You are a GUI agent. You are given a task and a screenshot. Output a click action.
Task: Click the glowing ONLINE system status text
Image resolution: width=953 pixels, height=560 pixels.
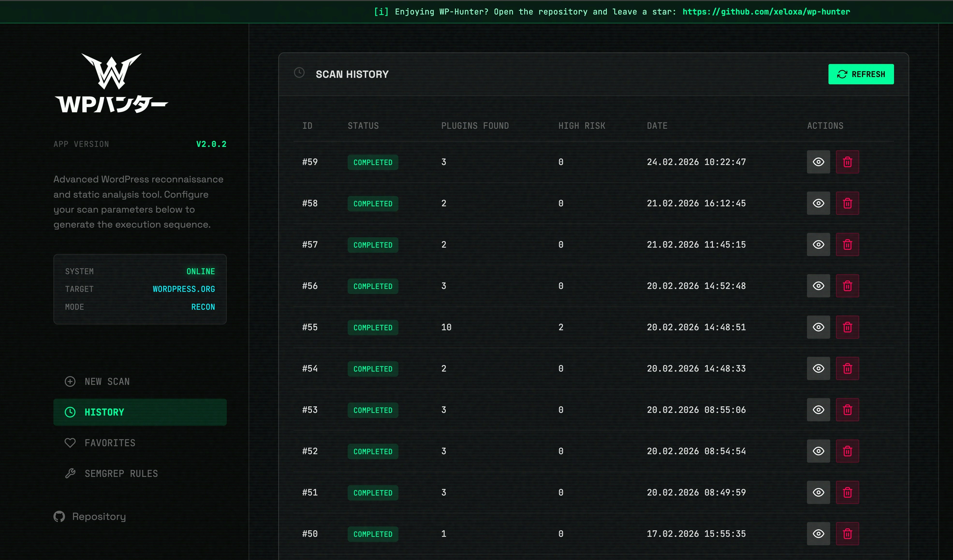[200, 271]
